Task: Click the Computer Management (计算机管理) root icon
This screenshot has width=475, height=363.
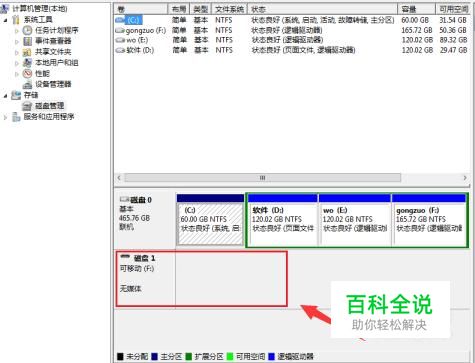Action: [x=5, y=8]
